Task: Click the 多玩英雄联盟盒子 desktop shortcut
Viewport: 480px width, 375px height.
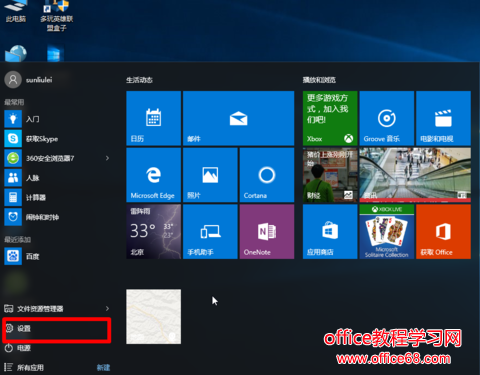Action: (56, 16)
